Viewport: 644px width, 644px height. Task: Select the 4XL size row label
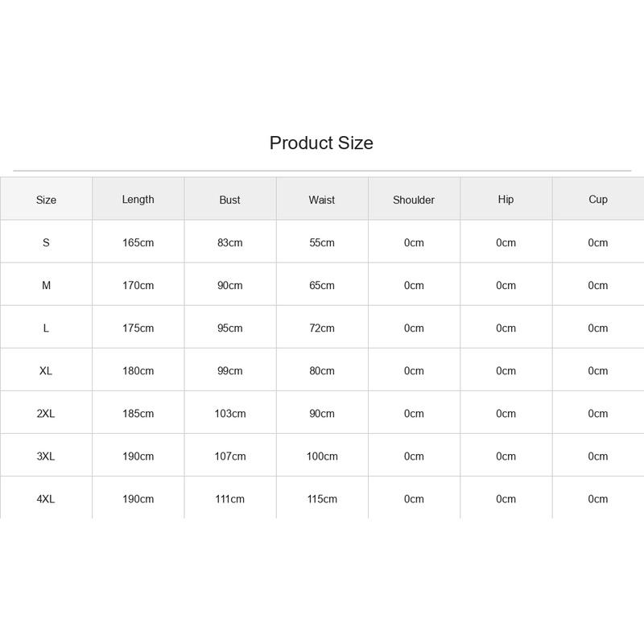pyautogui.click(x=46, y=498)
